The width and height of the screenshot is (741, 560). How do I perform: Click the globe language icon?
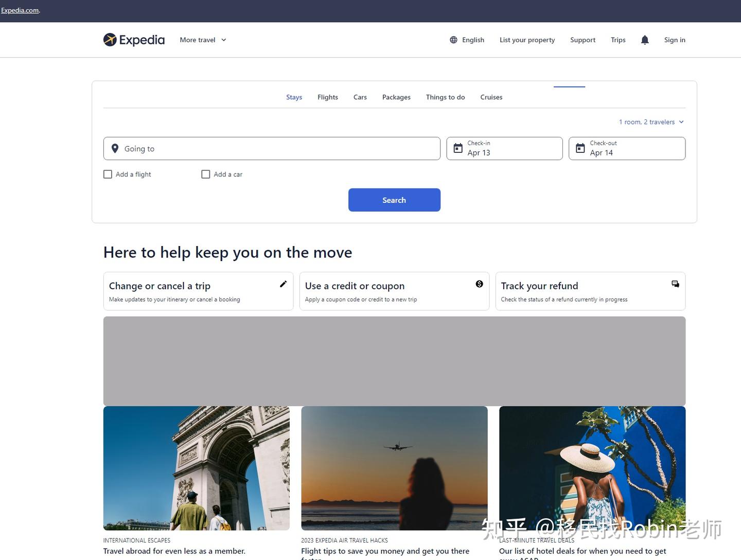pyautogui.click(x=453, y=40)
